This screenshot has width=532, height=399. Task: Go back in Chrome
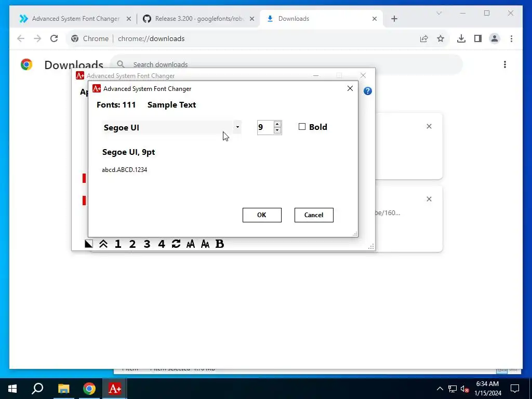[21, 38]
